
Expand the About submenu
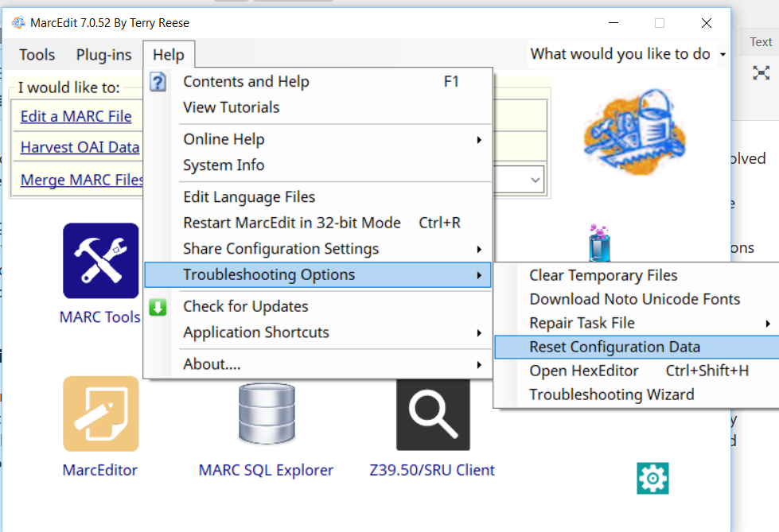(318, 364)
